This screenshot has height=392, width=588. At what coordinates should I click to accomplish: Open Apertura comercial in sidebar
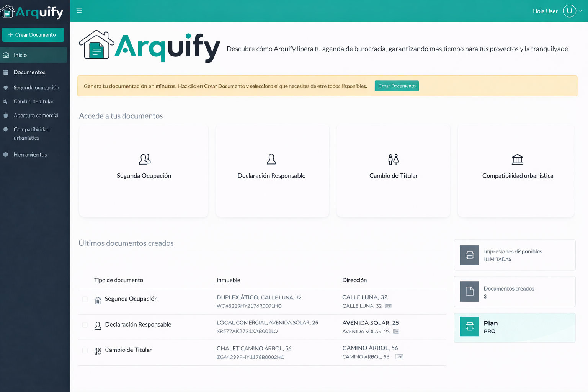(36, 116)
